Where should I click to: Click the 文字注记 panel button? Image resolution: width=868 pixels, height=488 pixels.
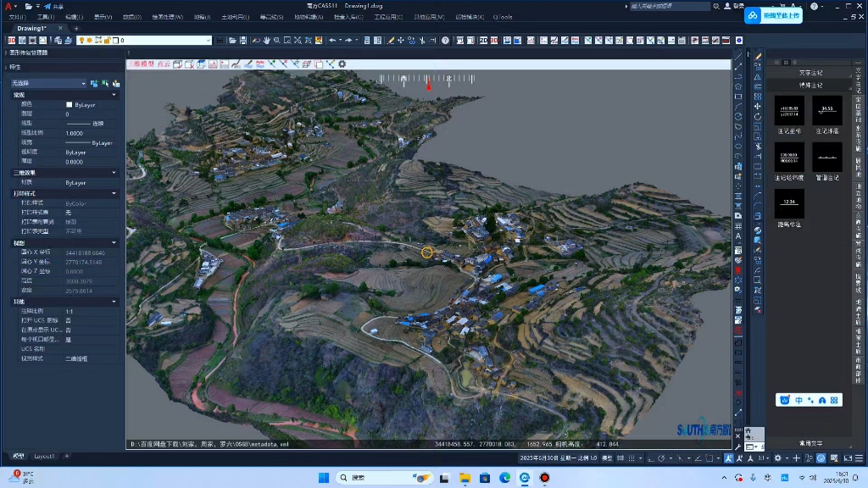(x=811, y=73)
